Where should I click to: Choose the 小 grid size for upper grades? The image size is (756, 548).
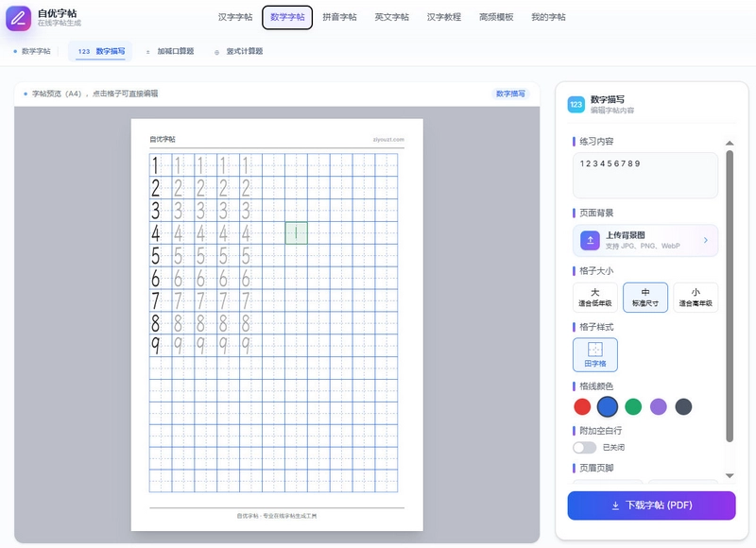click(x=696, y=298)
